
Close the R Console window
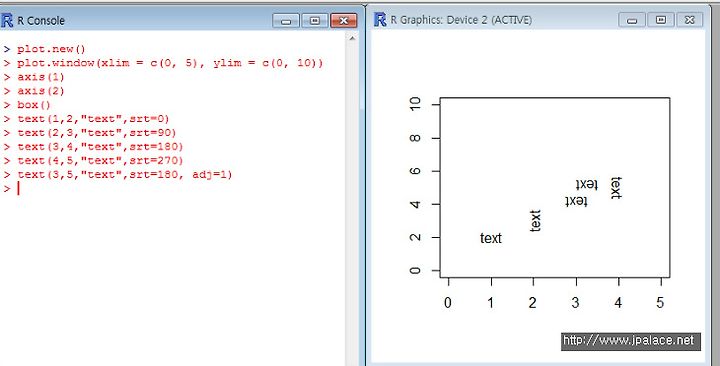343,21
